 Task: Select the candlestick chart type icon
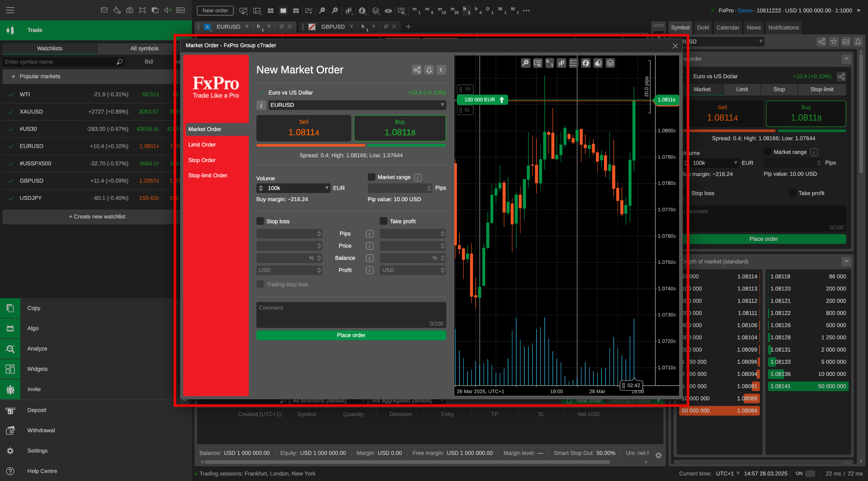[562, 63]
